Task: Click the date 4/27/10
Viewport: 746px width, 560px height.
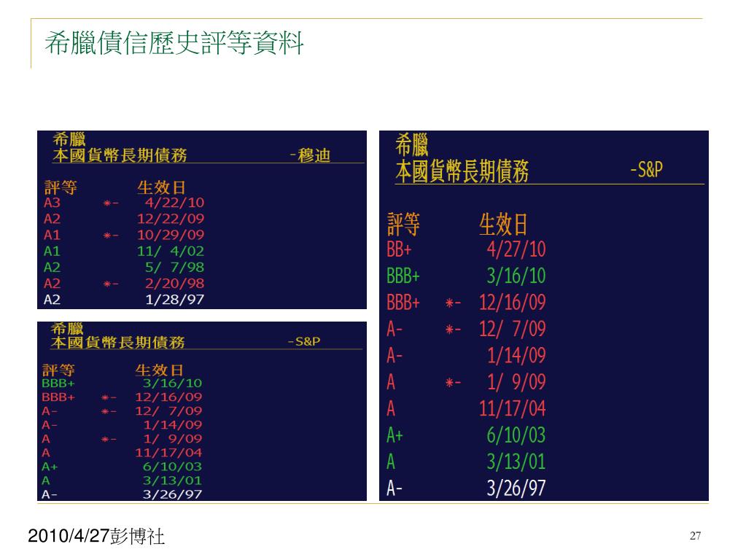Action: point(516,249)
